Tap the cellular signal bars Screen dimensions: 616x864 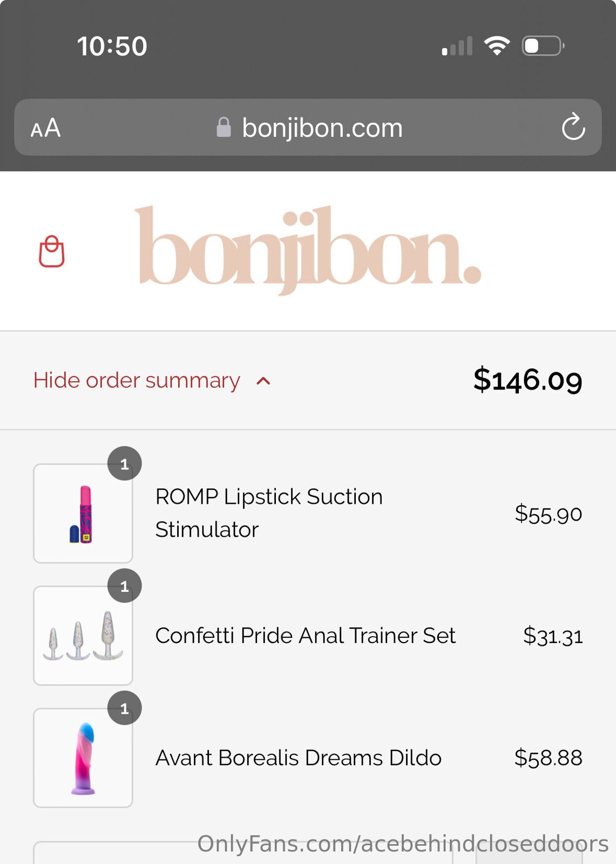tap(457, 46)
